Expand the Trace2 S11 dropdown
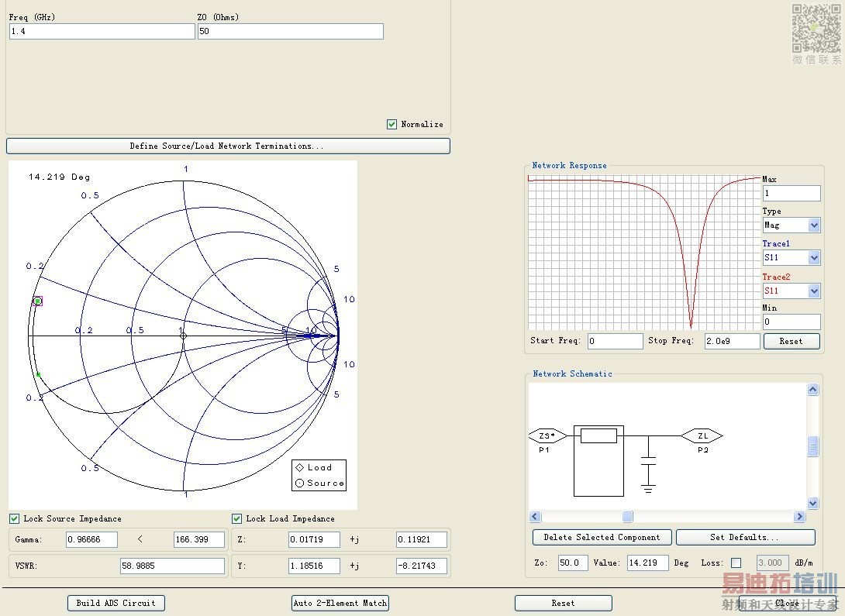Viewport: 845px width, 616px height. tap(814, 291)
